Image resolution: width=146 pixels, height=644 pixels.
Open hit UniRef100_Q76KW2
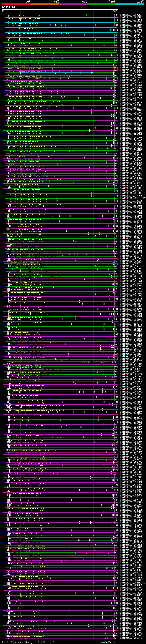tap(131, 30)
